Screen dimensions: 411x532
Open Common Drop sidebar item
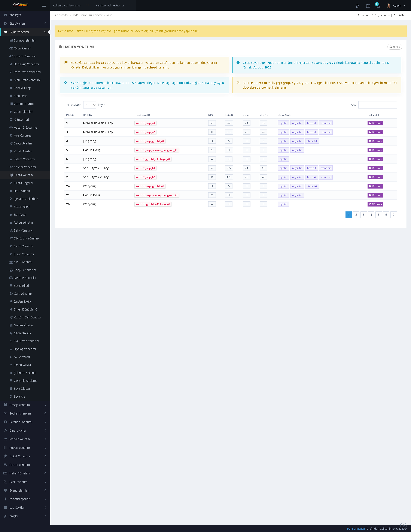pos(25,104)
